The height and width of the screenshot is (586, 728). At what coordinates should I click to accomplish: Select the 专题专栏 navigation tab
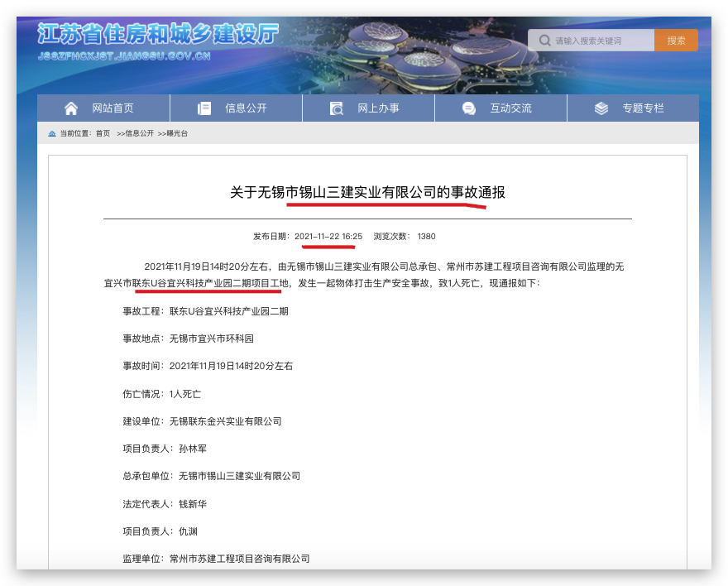pyautogui.click(x=643, y=108)
